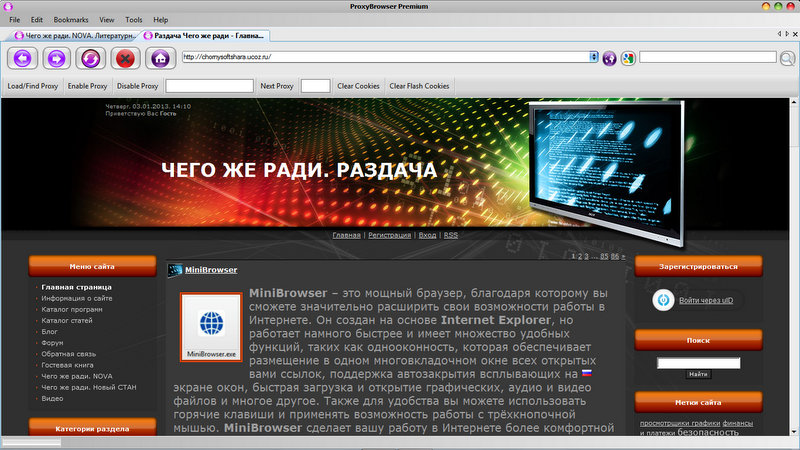Open the Help menu
The image size is (800, 450).
pyautogui.click(x=161, y=20)
